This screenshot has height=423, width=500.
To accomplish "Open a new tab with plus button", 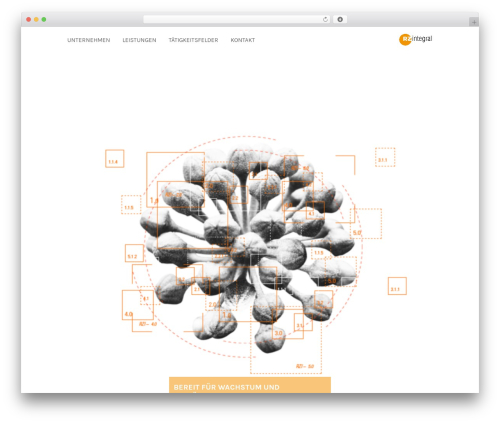I will pos(474,22).
